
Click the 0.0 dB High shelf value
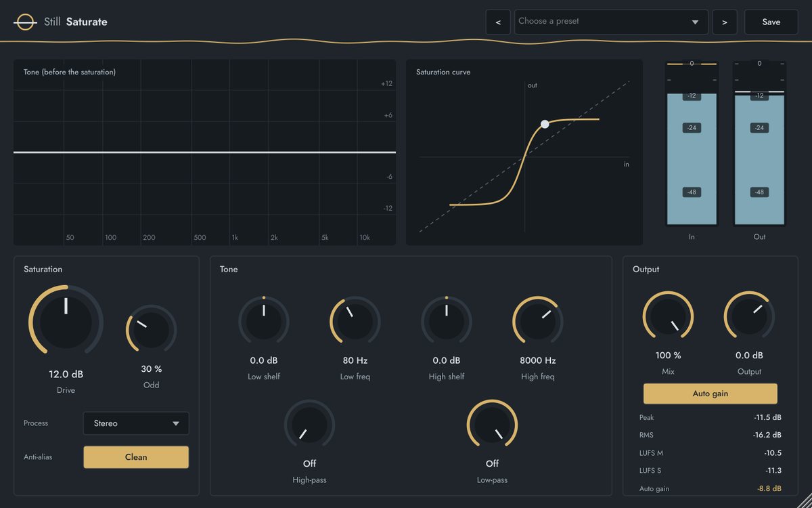click(x=447, y=360)
